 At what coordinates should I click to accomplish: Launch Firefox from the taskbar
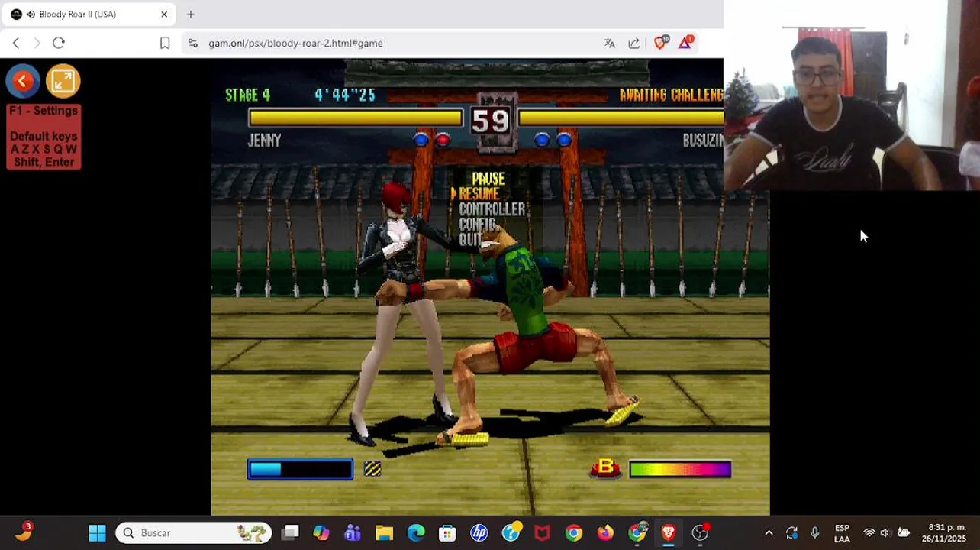pyautogui.click(x=605, y=532)
